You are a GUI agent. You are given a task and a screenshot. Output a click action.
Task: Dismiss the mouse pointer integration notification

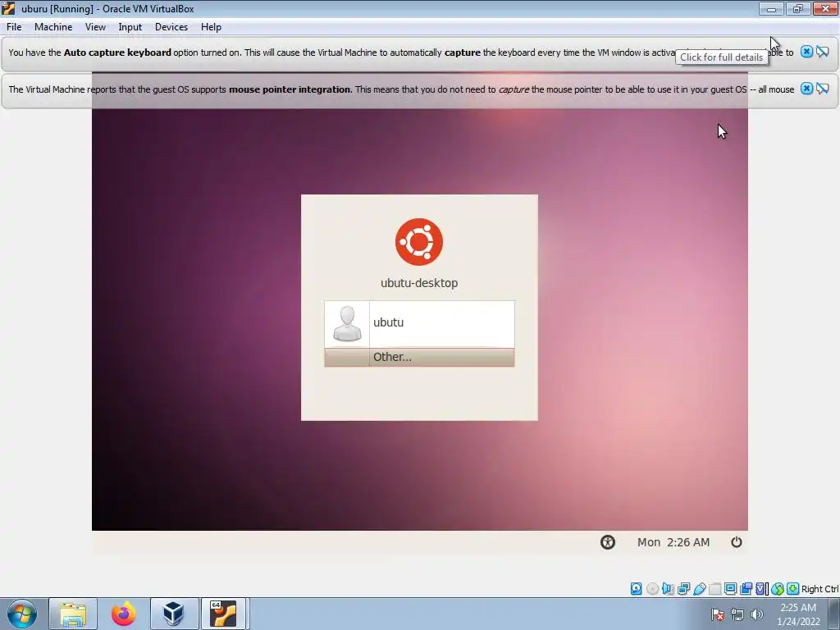(807, 89)
